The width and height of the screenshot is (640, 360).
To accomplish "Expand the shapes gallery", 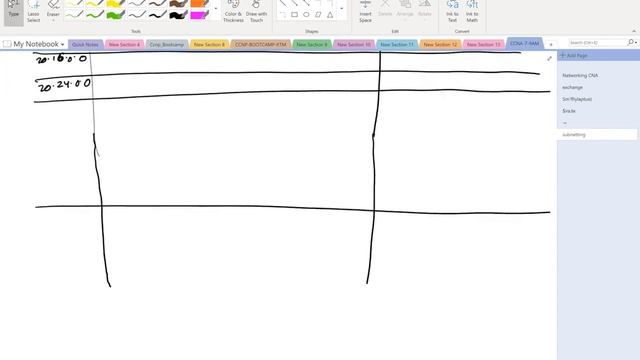I will pos(342,9).
